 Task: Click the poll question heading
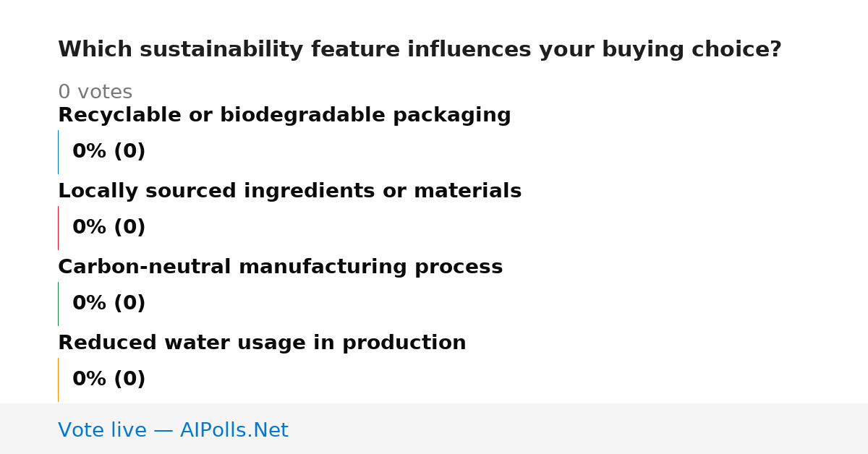coord(420,50)
